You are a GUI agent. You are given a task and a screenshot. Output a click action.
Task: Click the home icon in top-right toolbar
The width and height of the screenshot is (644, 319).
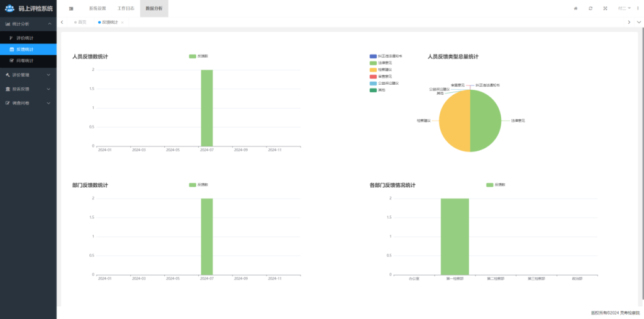click(x=575, y=8)
